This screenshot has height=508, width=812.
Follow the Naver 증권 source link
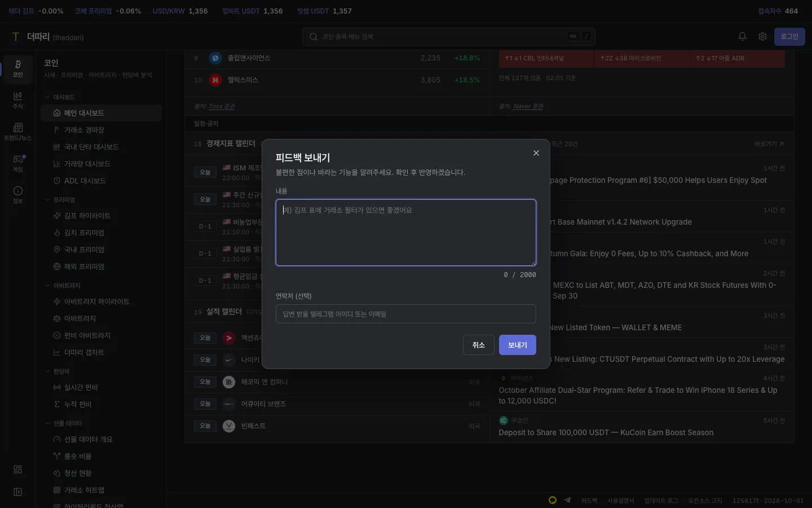[x=528, y=106]
